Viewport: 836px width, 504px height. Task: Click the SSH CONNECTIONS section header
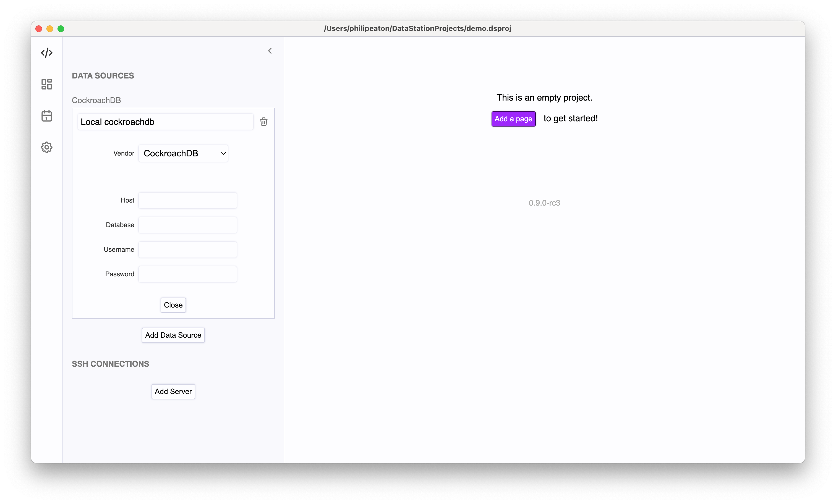111,364
